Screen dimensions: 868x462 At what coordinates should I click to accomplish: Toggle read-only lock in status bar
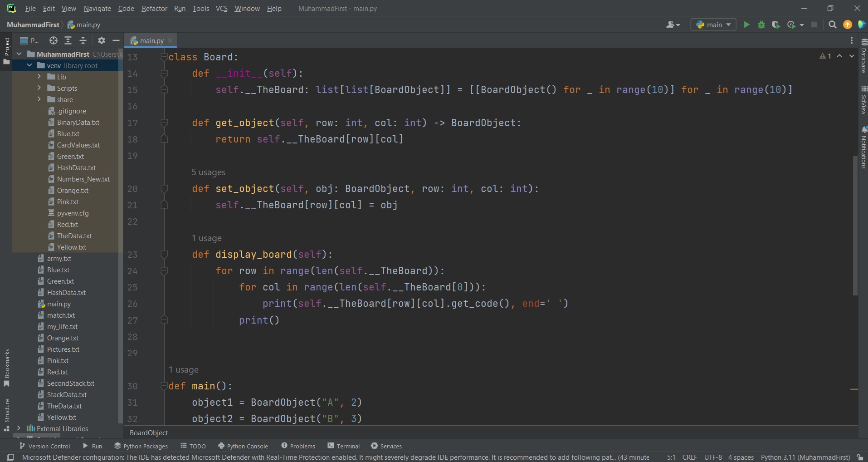(x=860, y=457)
